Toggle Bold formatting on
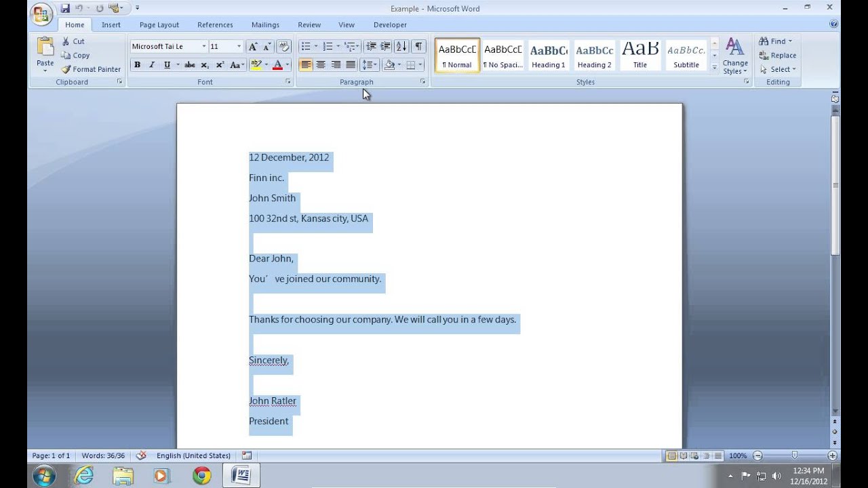This screenshot has height=488, width=868. [x=137, y=65]
